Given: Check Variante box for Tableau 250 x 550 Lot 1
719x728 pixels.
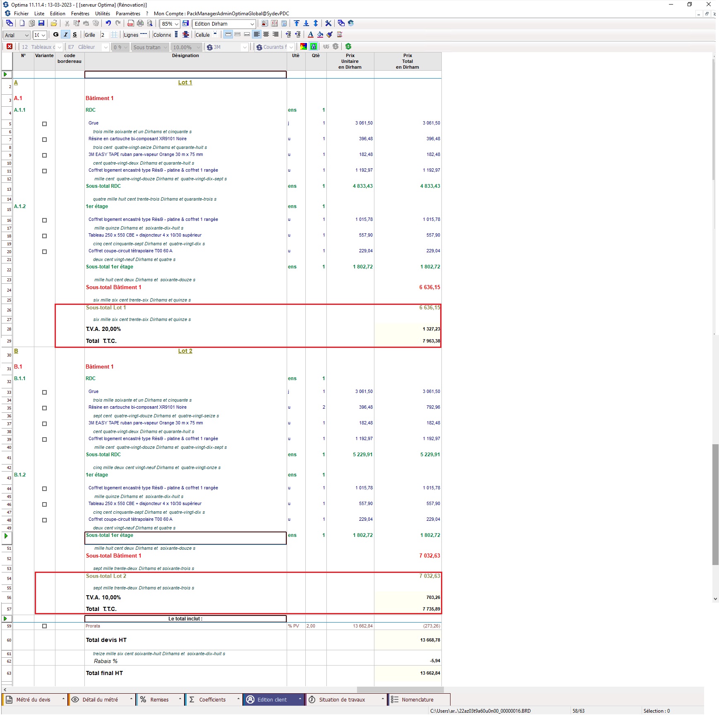Looking at the screenshot, I should (x=45, y=236).
